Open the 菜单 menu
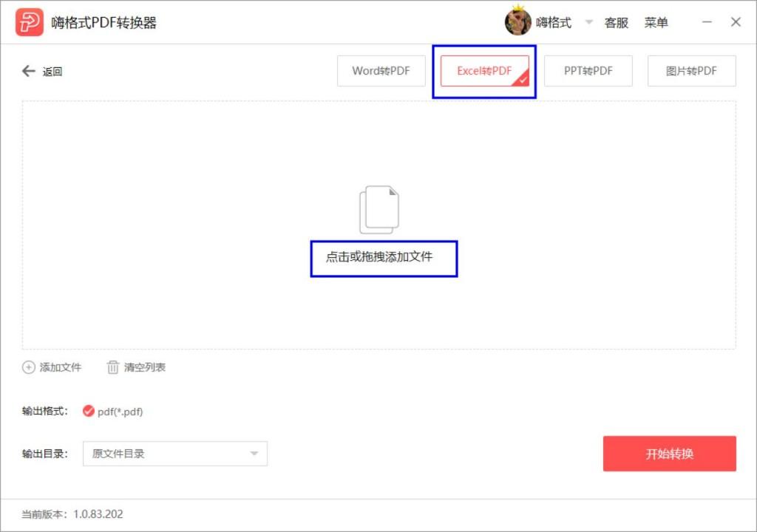 point(657,22)
